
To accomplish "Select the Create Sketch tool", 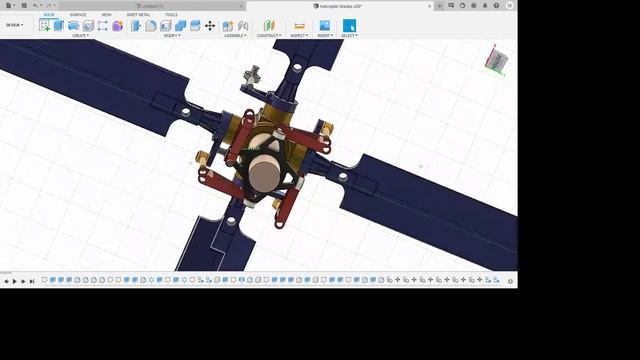I will coord(44,26).
